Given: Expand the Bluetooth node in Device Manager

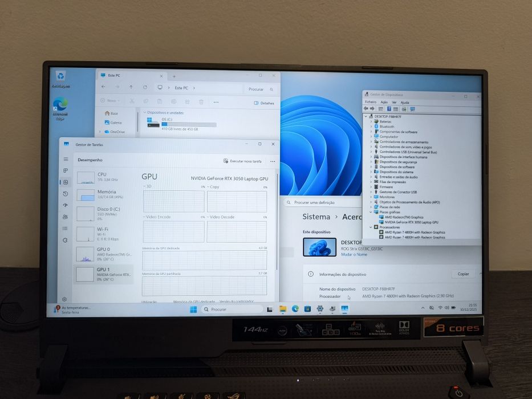Looking at the screenshot, I should (x=371, y=126).
